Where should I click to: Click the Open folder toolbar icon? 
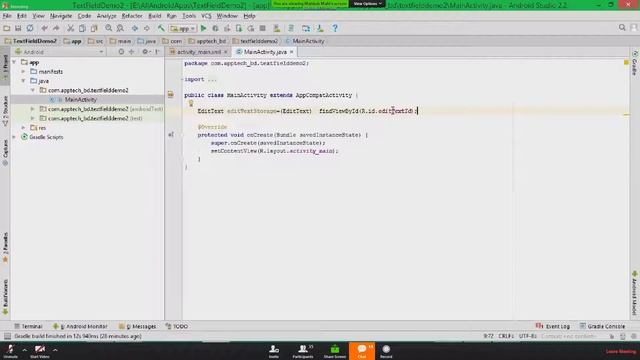(7, 28)
